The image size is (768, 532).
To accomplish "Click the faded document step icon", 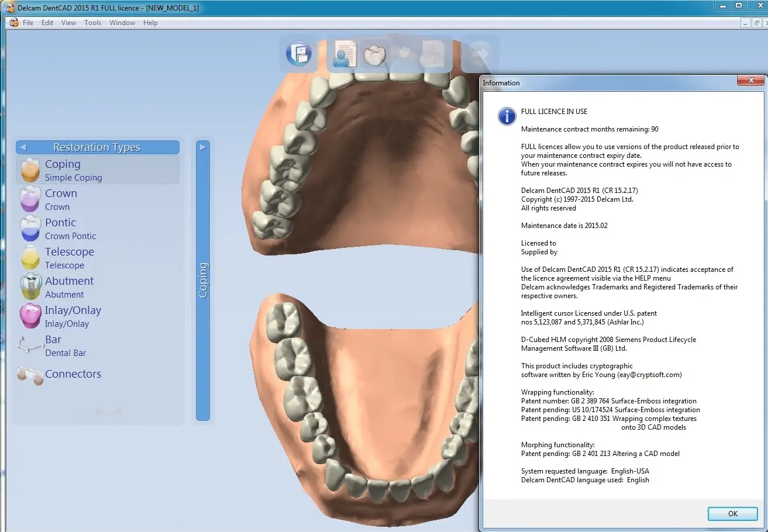I will coord(433,54).
